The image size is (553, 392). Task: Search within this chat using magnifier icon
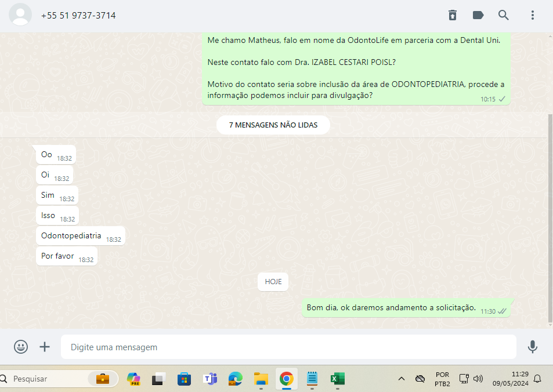[x=503, y=15]
